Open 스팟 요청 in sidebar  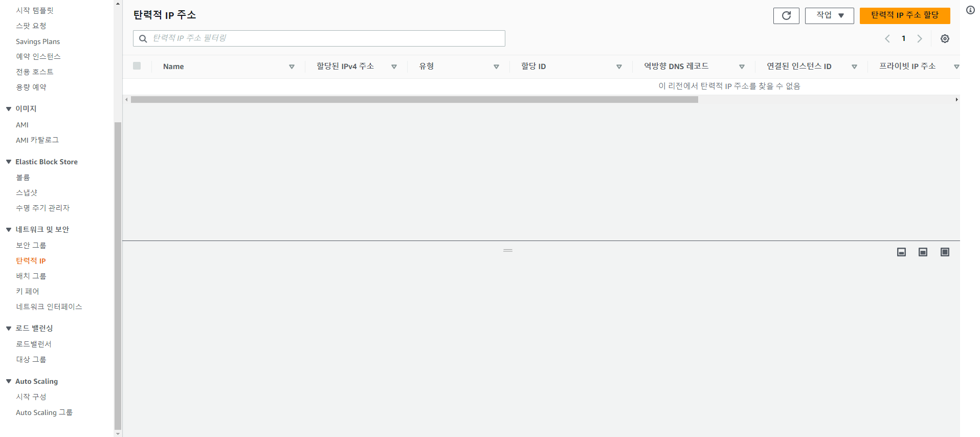[x=31, y=26]
